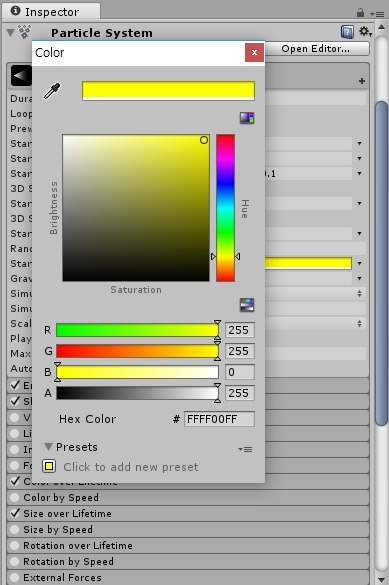The width and height of the screenshot is (389, 585).
Task: Click the Color by Speed label
Action: [61, 497]
